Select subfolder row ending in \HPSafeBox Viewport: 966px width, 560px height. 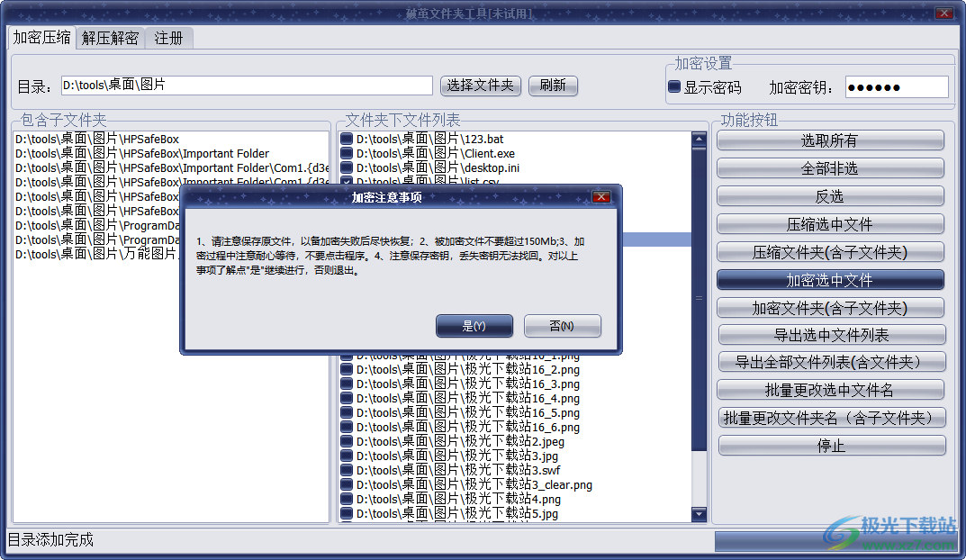(97, 140)
